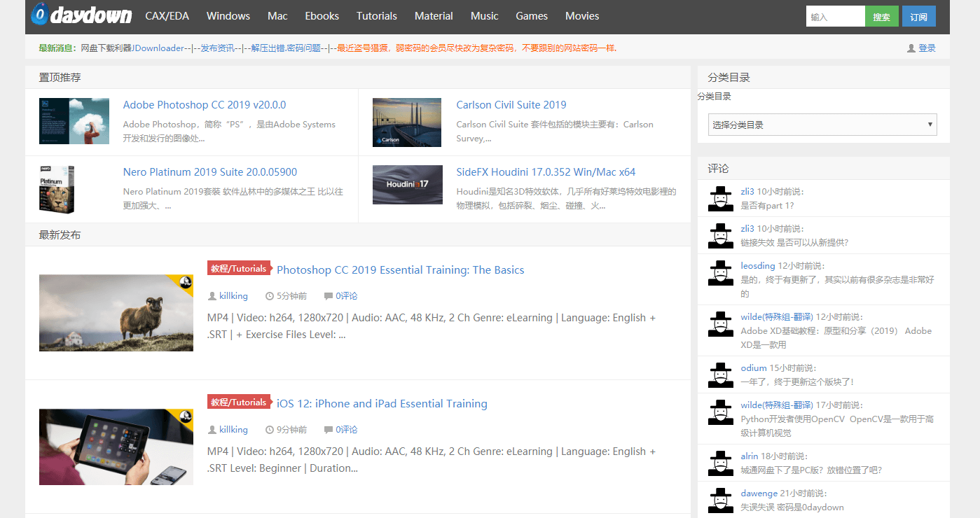
Task: Click wilde name on OpenCV comment
Action: tap(777, 405)
